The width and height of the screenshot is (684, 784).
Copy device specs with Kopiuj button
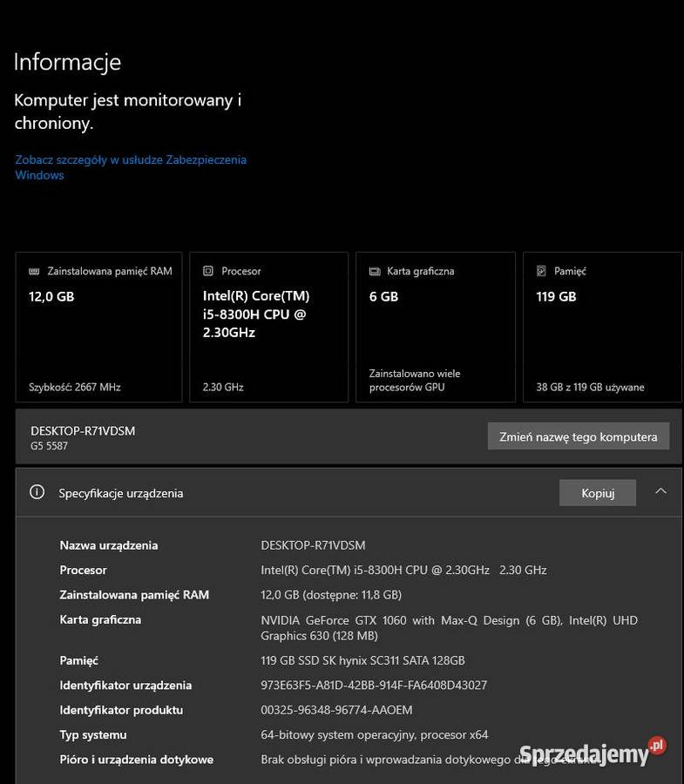click(x=598, y=493)
